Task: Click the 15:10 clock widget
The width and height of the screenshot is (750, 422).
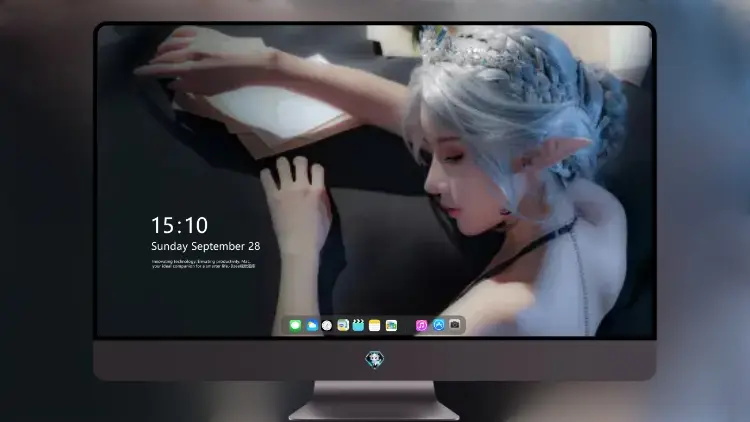Action: 179,225
